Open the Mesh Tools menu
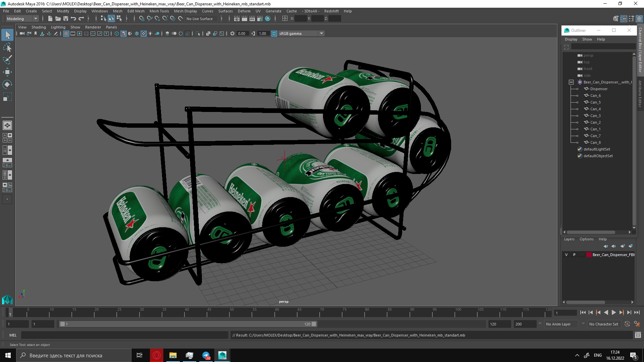 [x=159, y=11]
